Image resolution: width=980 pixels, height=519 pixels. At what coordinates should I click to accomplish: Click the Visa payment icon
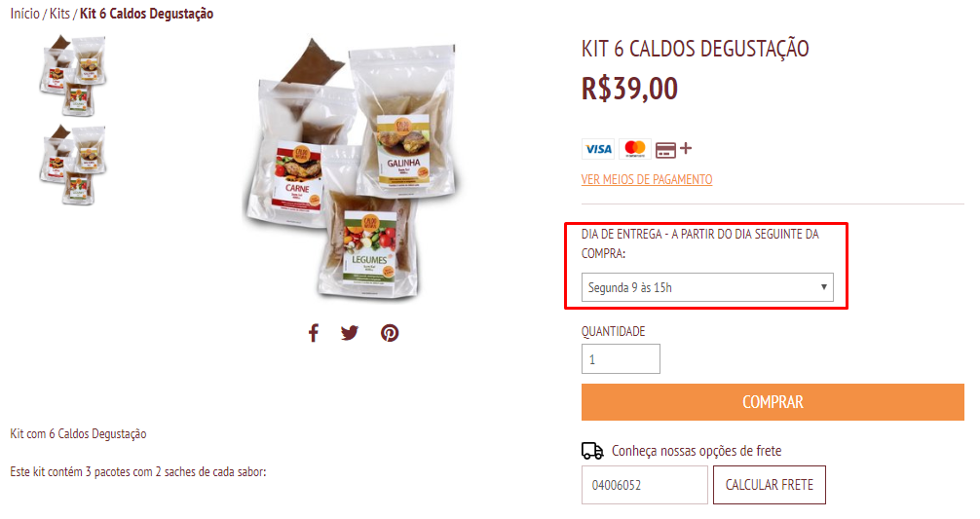[598, 149]
